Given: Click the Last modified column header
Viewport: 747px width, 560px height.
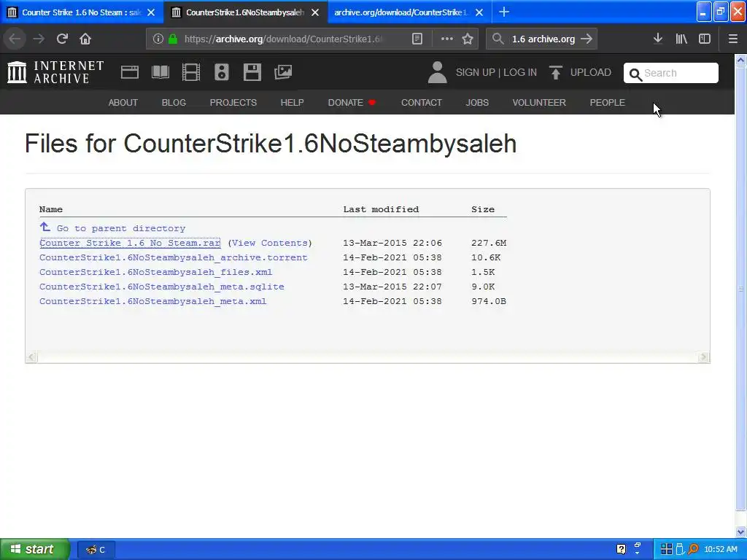Looking at the screenshot, I should click(381, 209).
